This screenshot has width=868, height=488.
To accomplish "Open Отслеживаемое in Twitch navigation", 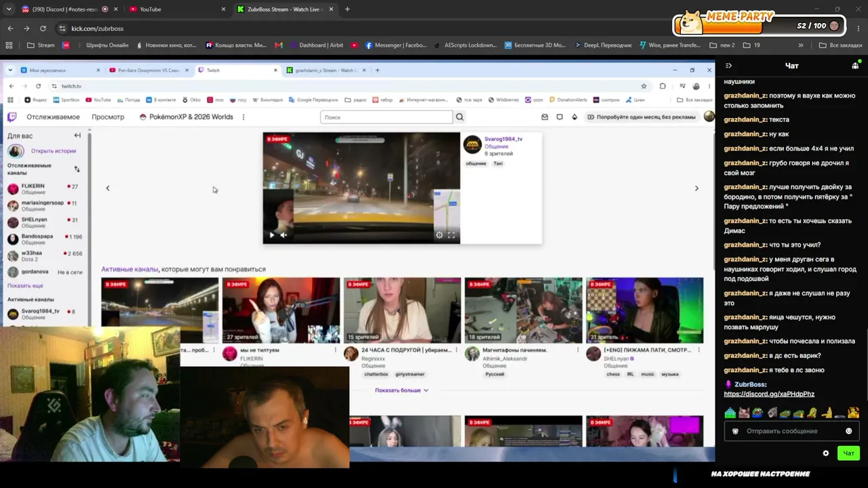I will click(54, 117).
